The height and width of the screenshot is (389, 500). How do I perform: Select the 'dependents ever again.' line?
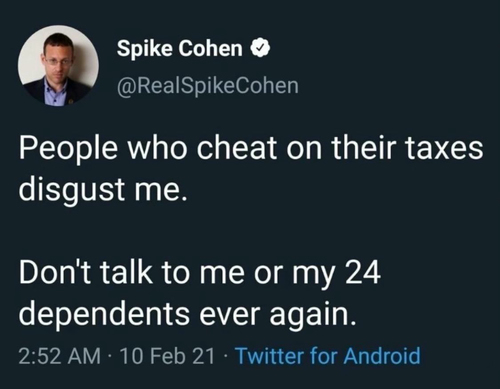[x=187, y=314]
